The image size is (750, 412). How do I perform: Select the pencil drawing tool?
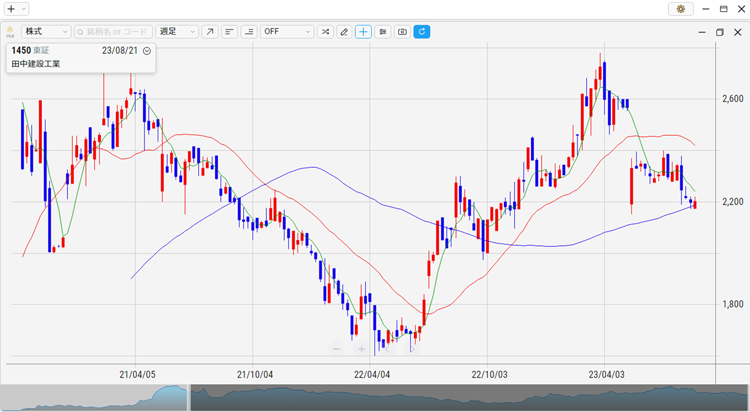pyautogui.click(x=344, y=32)
